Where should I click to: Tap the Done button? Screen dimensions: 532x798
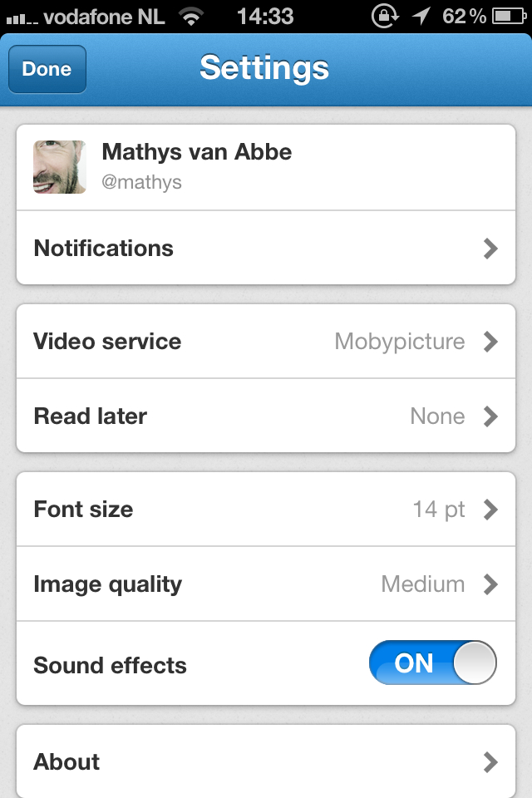(47, 69)
